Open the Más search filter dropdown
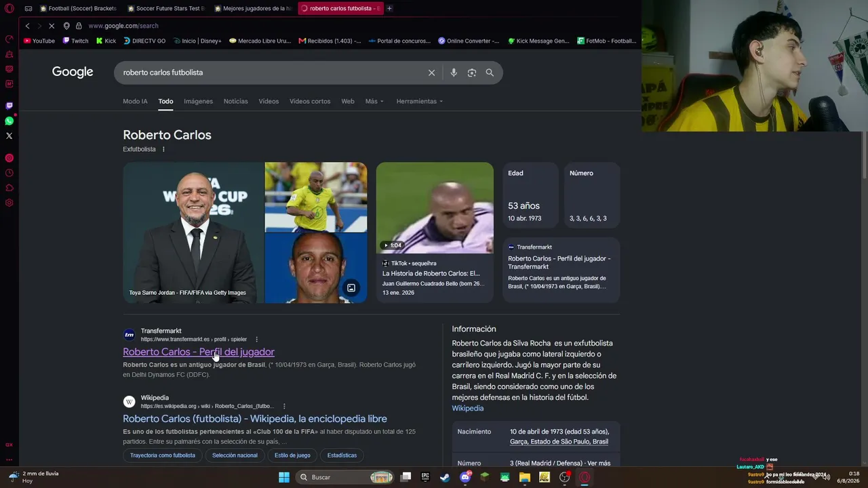Viewport: 868px width, 488px height. (x=374, y=101)
